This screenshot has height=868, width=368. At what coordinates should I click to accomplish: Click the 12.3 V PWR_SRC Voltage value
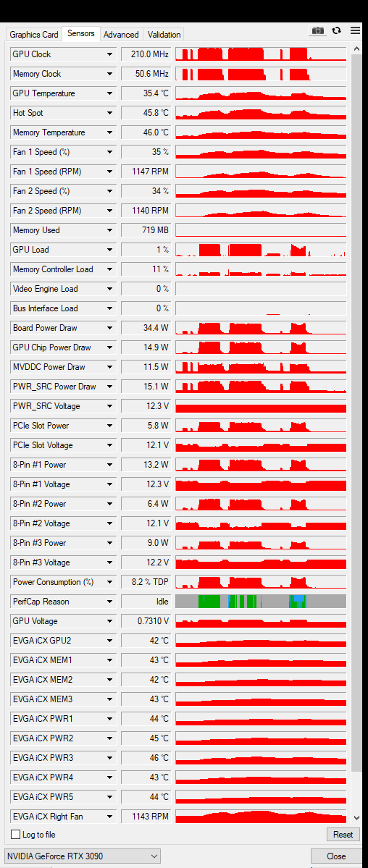tap(146, 406)
